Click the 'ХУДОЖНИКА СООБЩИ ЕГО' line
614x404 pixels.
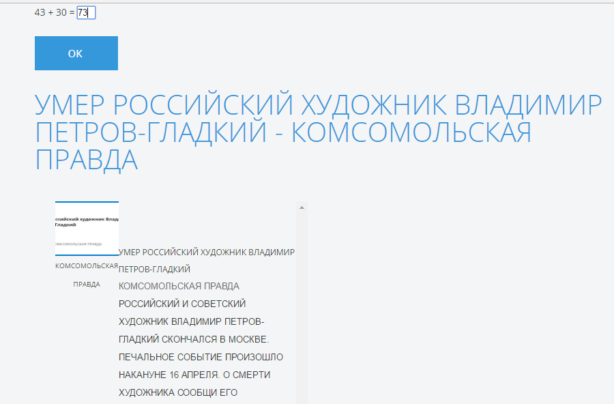[178, 392]
